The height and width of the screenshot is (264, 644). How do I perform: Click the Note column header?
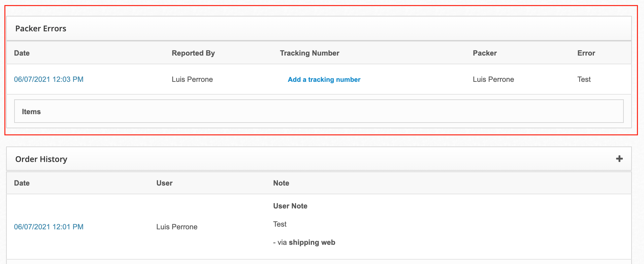pos(281,183)
